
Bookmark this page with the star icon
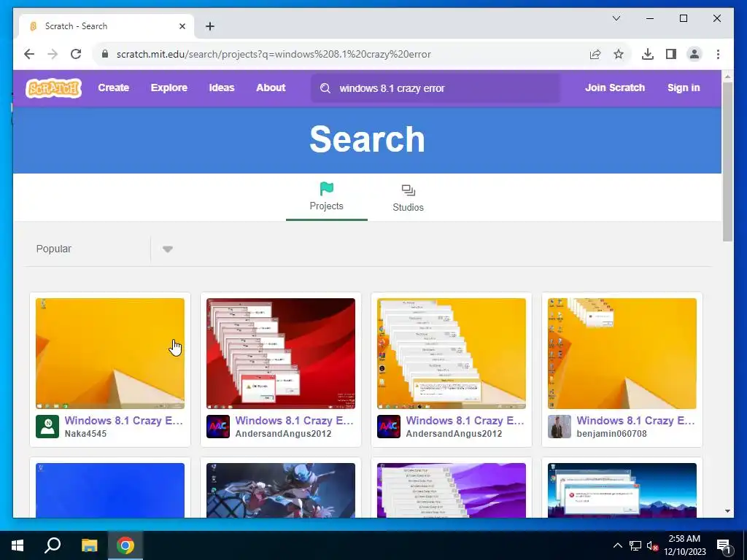[x=619, y=54]
